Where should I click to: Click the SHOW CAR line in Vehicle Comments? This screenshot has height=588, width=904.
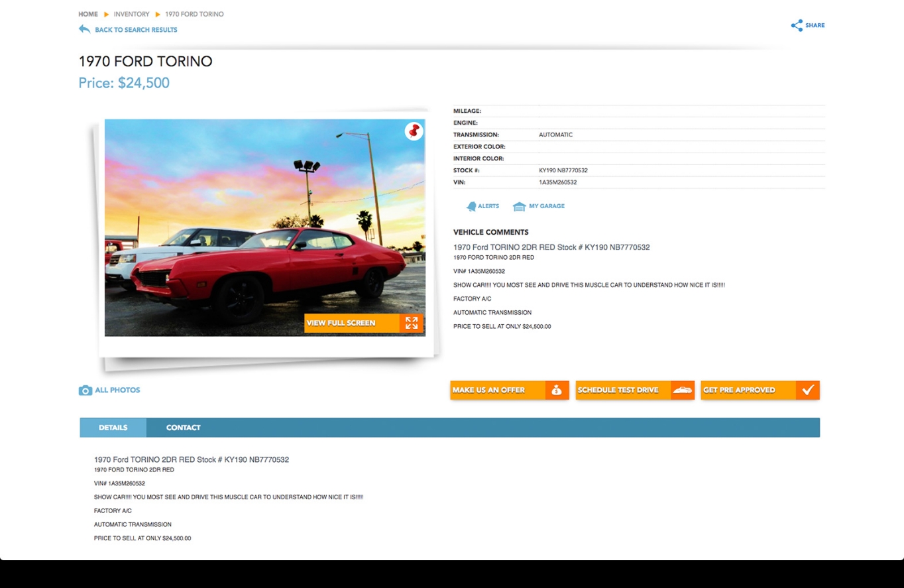589,285
